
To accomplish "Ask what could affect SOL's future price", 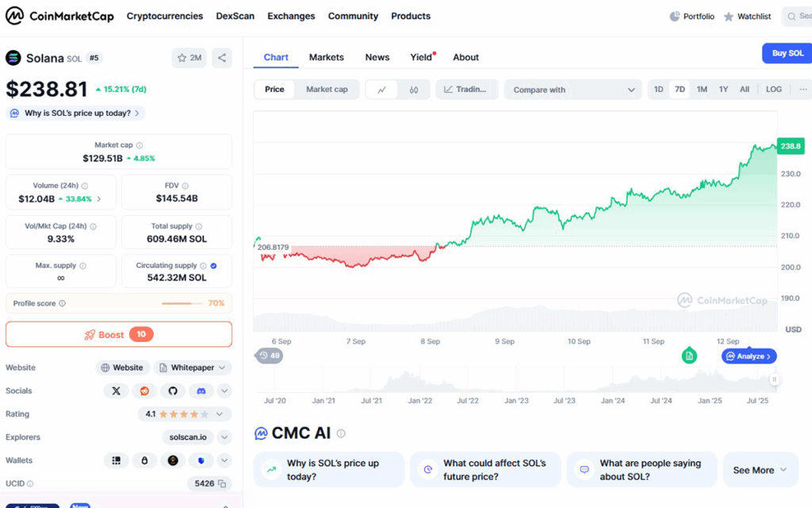I will pos(485,470).
